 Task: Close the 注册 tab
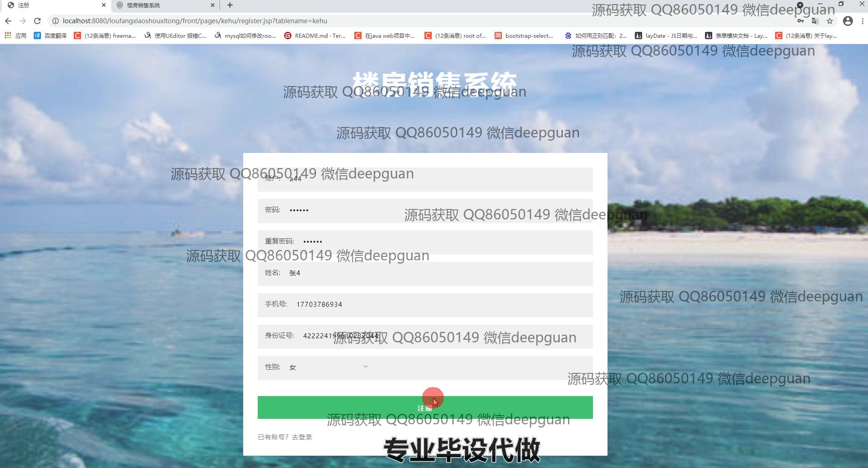104,5
